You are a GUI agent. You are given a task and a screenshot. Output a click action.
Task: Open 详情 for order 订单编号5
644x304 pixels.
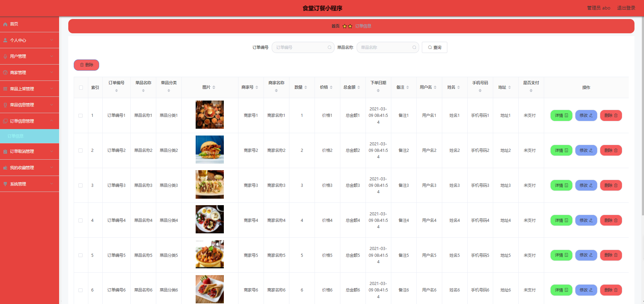[x=561, y=255]
